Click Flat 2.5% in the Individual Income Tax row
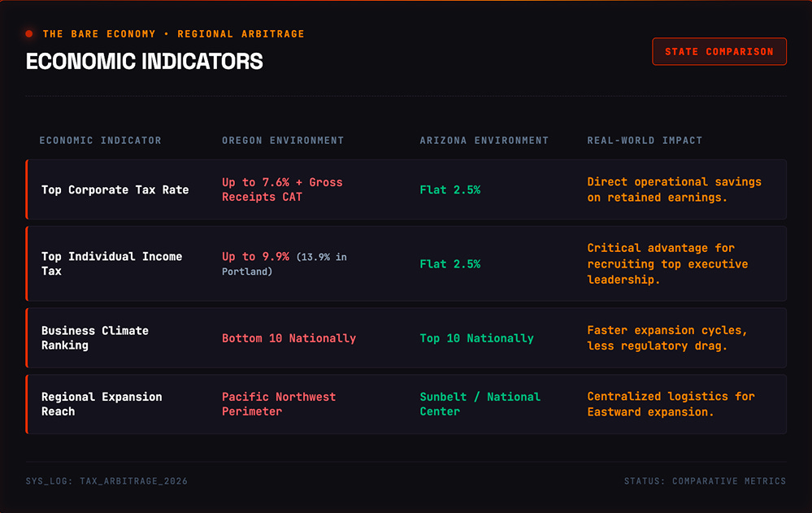812x513 pixels. click(x=450, y=263)
